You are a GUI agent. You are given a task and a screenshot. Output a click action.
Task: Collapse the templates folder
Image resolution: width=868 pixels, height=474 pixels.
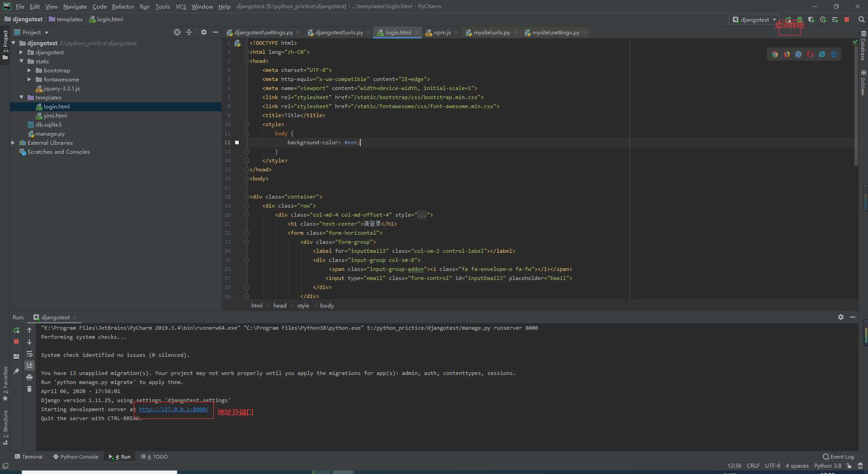click(21, 97)
